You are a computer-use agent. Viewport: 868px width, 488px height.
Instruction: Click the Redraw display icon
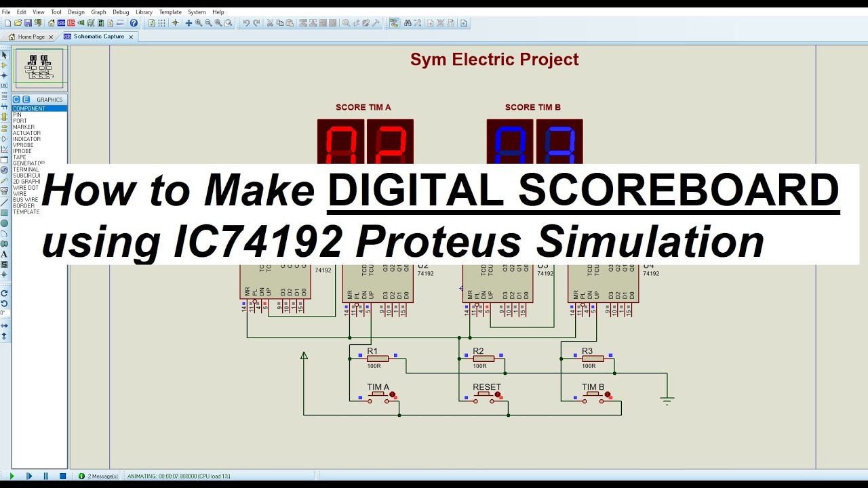pyautogui.click(x=151, y=23)
